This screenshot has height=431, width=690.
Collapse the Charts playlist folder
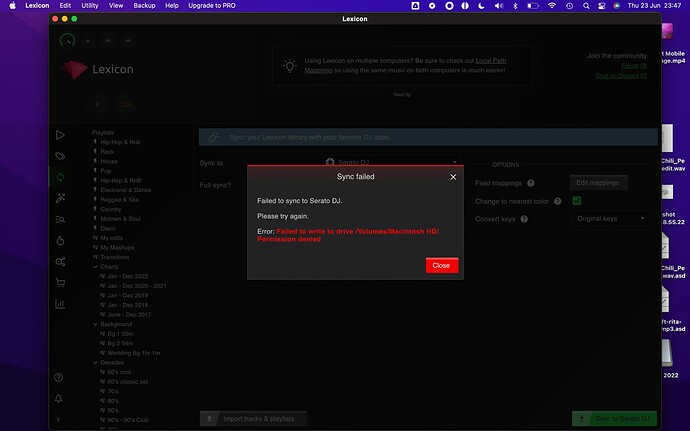(x=95, y=267)
